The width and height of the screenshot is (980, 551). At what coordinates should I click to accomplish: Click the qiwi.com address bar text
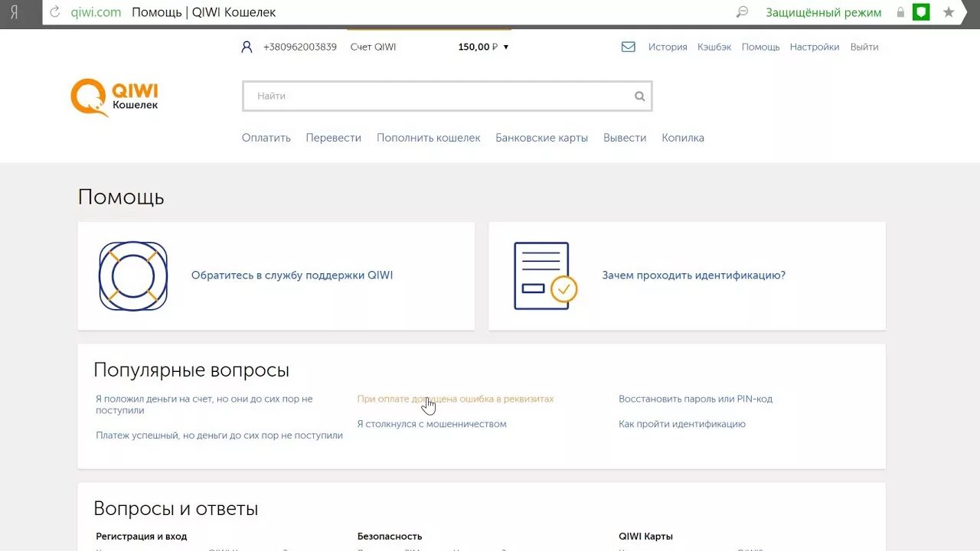pos(96,12)
